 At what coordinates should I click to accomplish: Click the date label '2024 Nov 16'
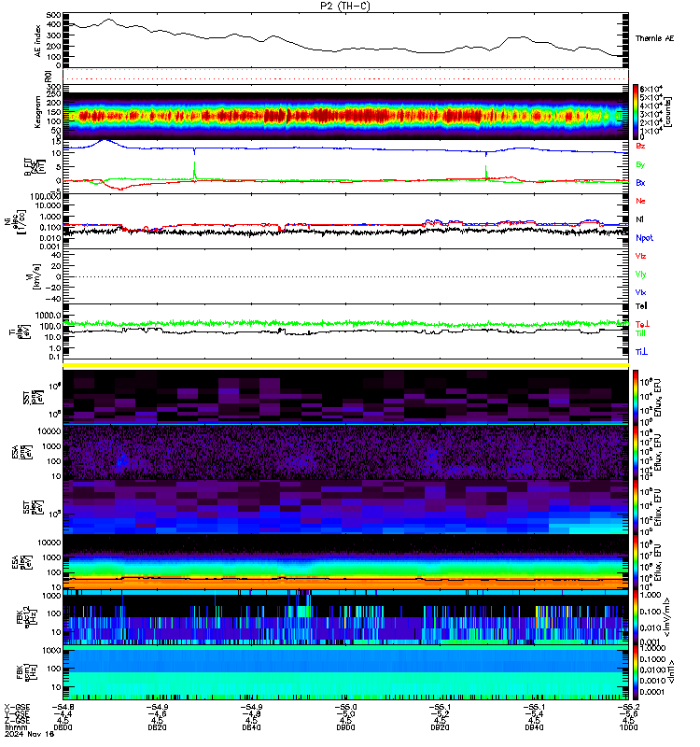30,734
